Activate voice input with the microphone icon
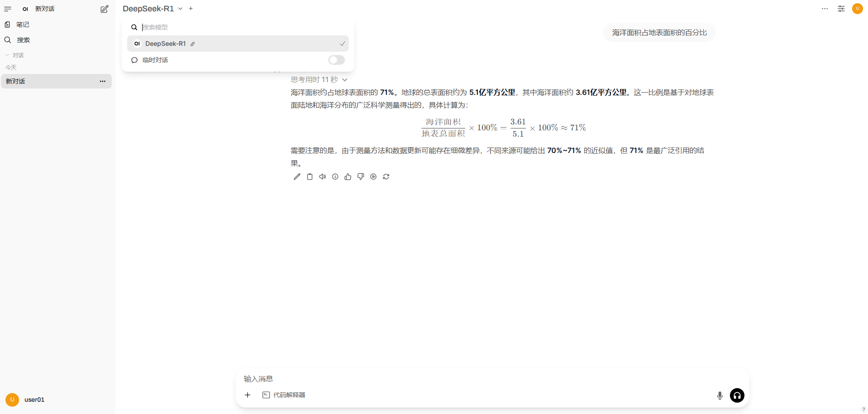Screen dimensions: 868x414 (719, 395)
